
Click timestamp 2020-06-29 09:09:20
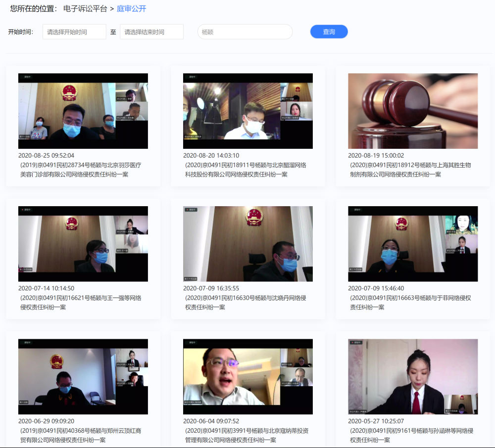tap(46, 421)
